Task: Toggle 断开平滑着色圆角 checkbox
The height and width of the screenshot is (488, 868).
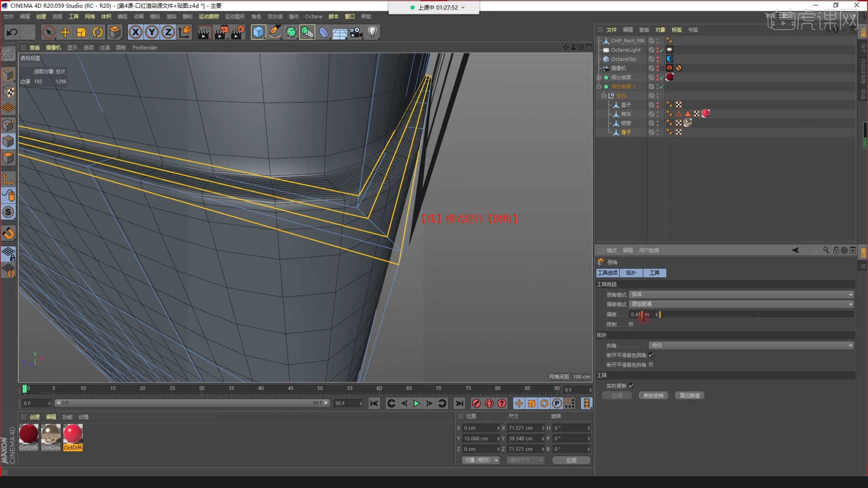Action: [x=651, y=355]
